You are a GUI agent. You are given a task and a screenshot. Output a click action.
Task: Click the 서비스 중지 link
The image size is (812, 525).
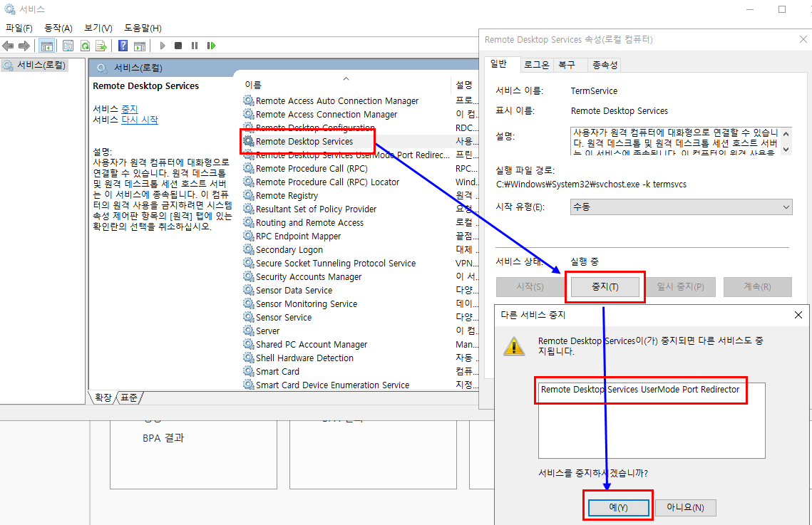130,109
